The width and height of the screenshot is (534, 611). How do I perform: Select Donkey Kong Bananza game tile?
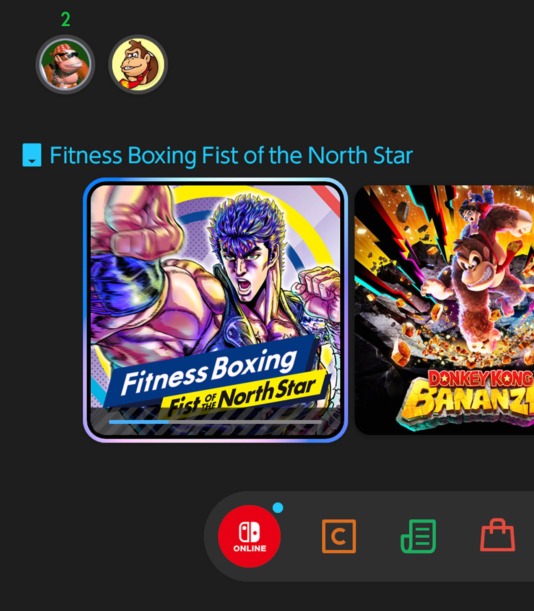point(444,310)
